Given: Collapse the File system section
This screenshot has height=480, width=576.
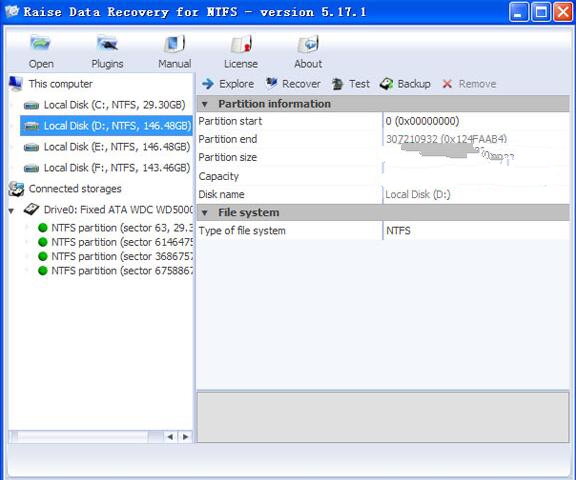Looking at the screenshot, I should coord(205,213).
